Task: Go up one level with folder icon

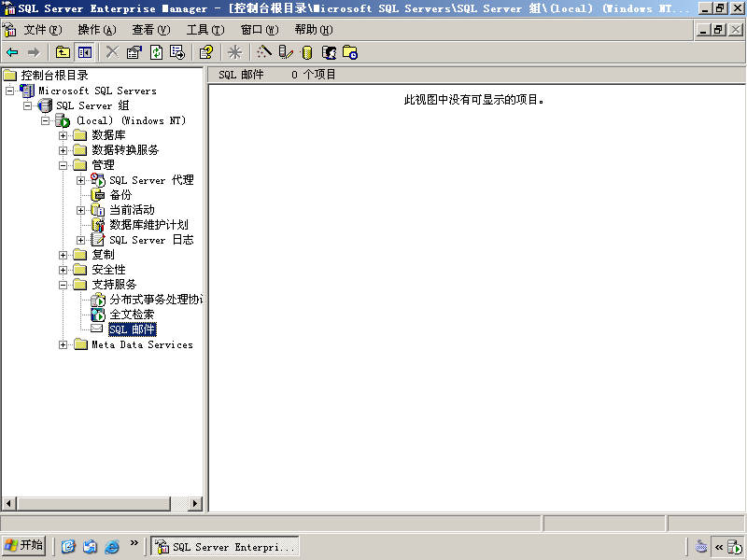Action: [x=63, y=52]
